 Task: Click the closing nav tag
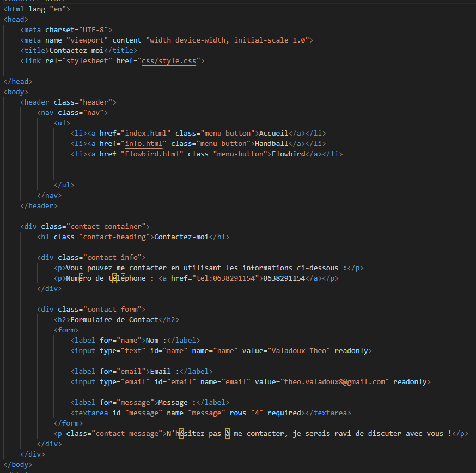click(x=49, y=195)
